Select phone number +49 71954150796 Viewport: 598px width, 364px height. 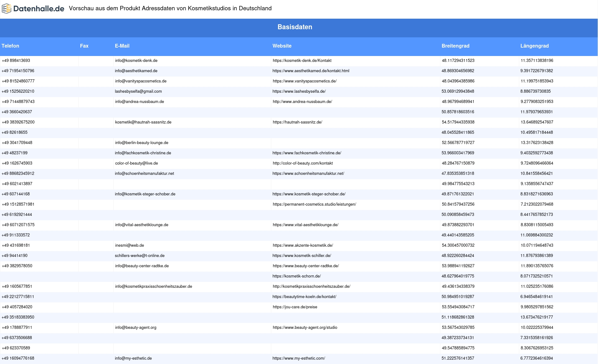click(18, 71)
